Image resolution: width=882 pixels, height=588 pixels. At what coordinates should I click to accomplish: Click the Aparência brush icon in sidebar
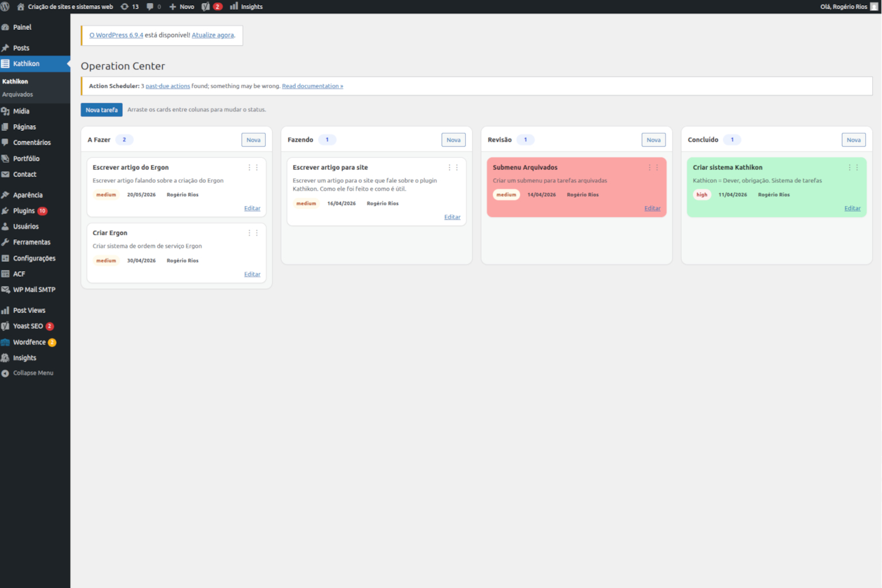click(x=5, y=195)
